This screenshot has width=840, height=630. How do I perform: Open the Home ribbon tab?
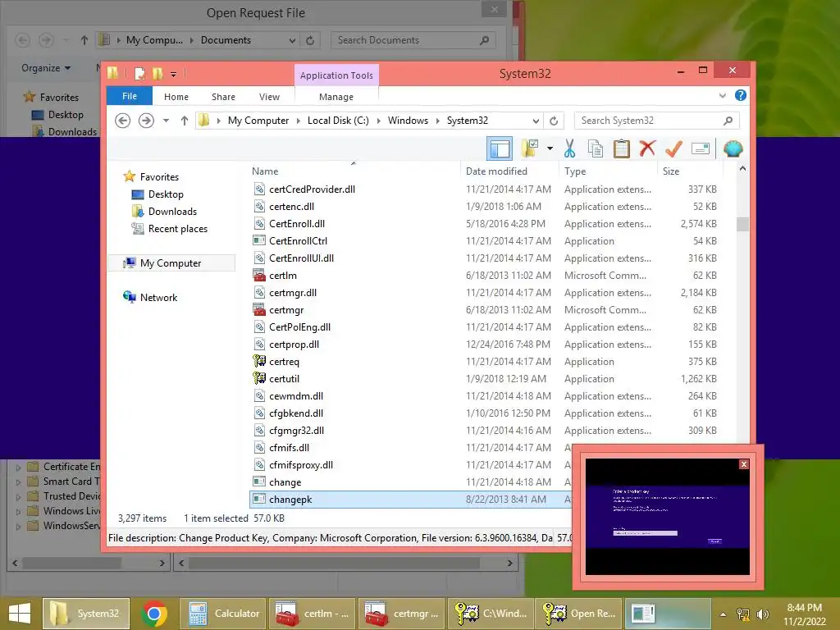(x=176, y=97)
